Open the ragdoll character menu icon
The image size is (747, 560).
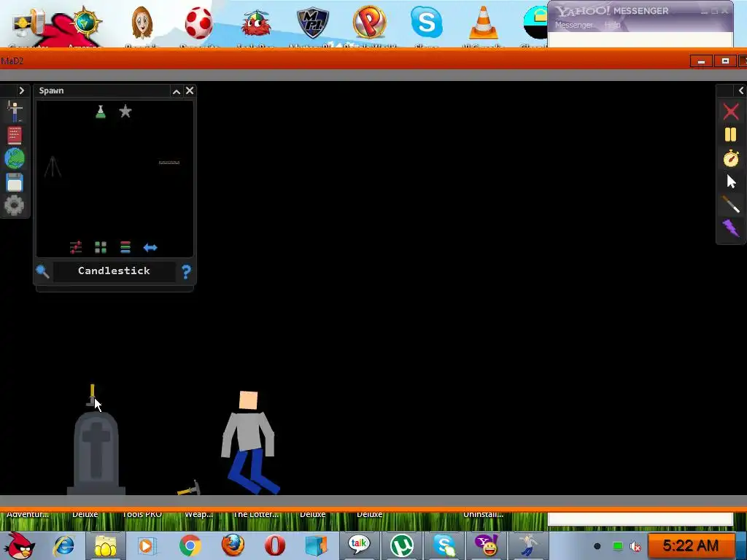coord(15,112)
